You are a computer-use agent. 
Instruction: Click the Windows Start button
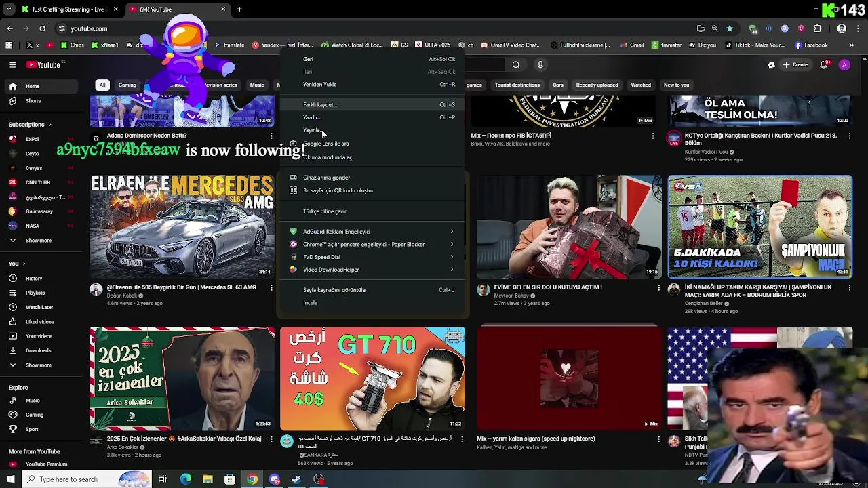point(12,479)
